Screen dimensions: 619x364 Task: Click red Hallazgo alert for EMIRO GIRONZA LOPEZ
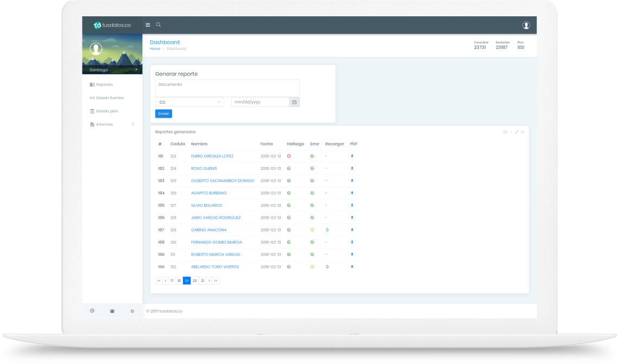[289, 156]
